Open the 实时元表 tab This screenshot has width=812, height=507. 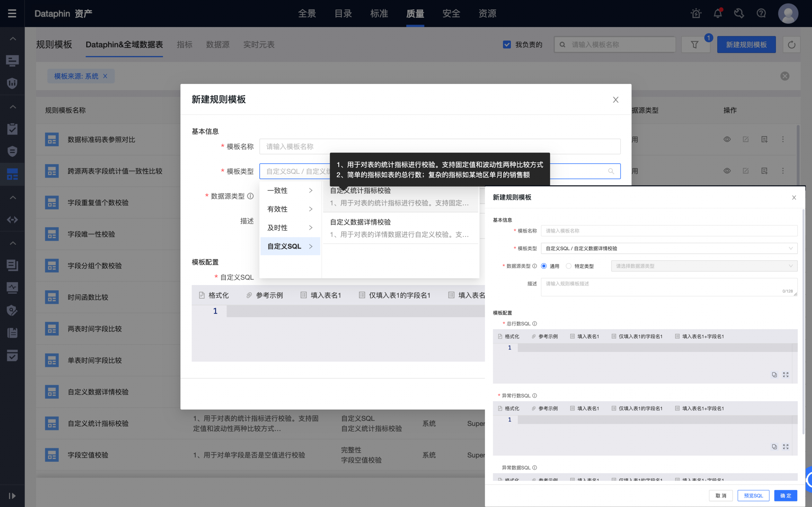pos(259,45)
